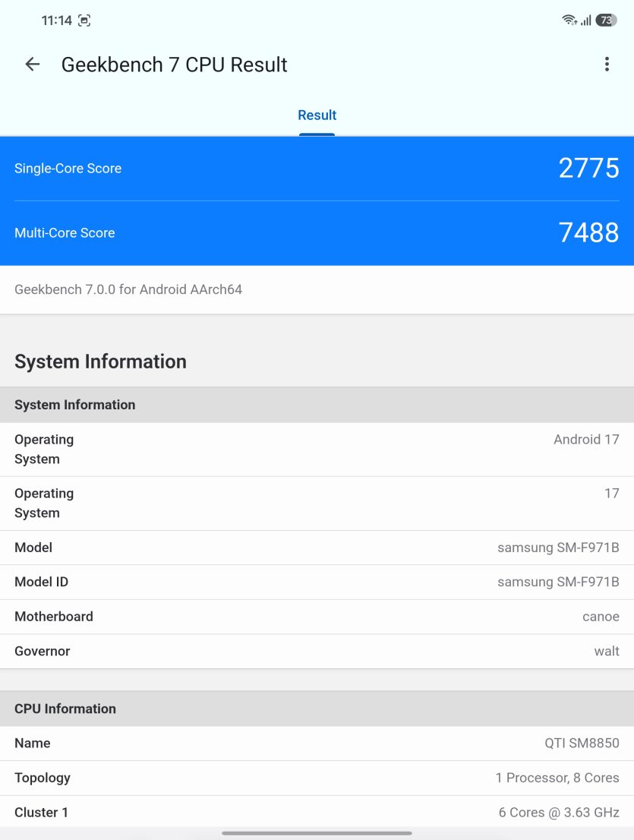Tap the Single-Core Score label
Viewport: 634px width, 840px height.
(68, 168)
